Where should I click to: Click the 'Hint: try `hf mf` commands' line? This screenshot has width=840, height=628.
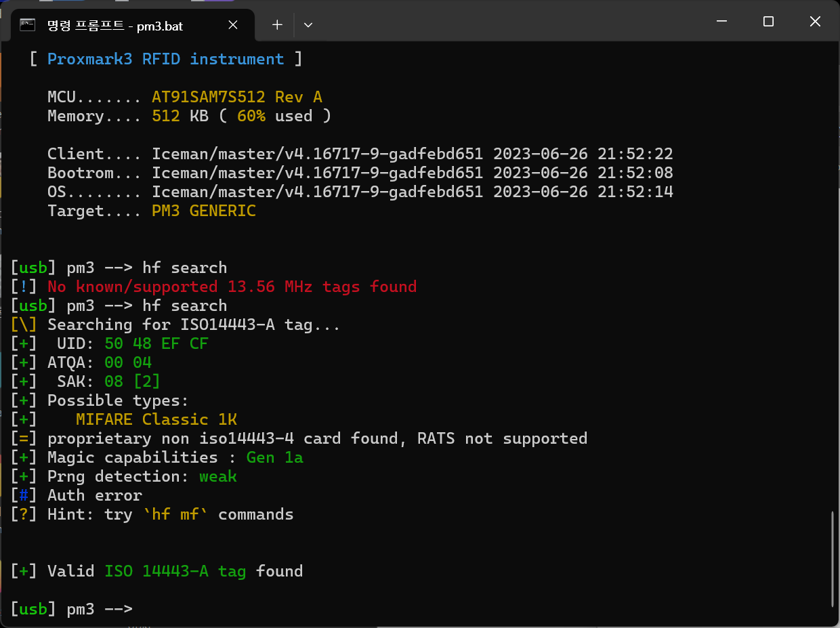(152, 514)
